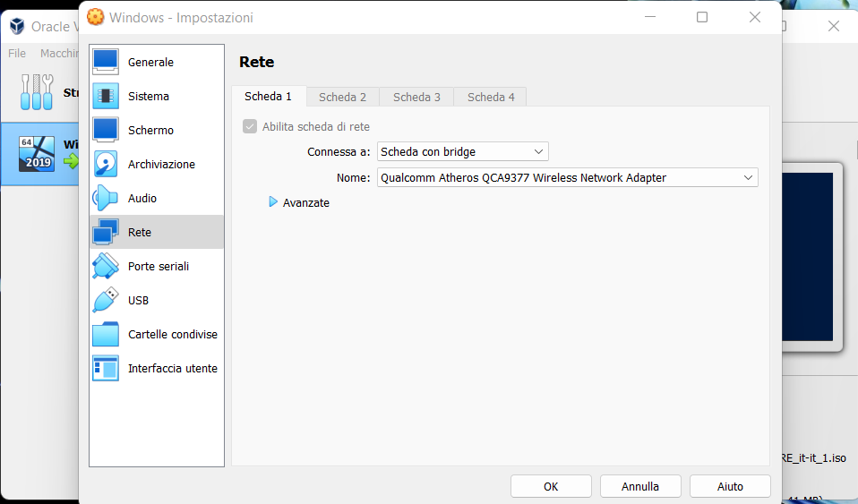Click the Annulla button
This screenshot has width=858, height=504.
pyautogui.click(x=640, y=486)
